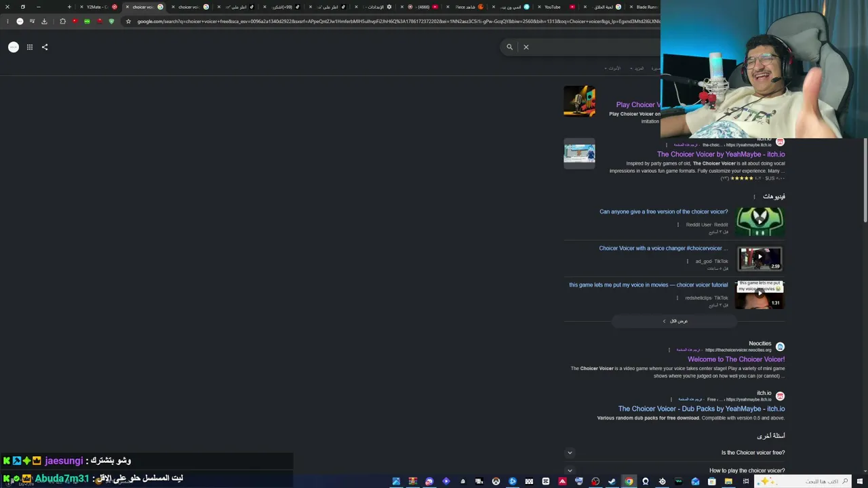Open 'Can anyone give a free version' link
The image size is (868, 488).
click(663, 211)
